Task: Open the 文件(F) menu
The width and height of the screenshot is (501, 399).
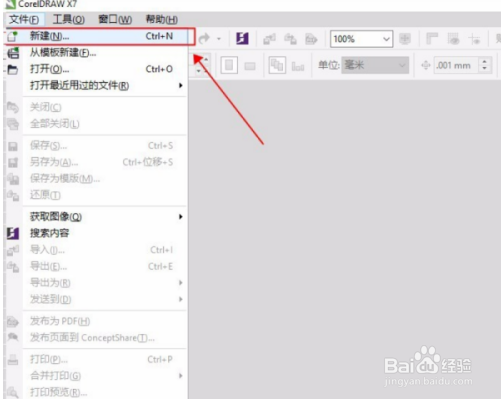Action: tap(24, 19)
